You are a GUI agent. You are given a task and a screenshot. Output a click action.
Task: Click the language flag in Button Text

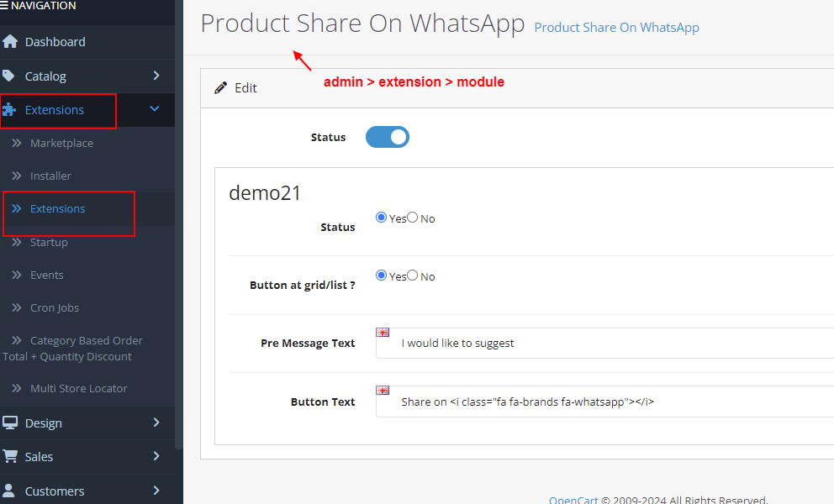383,391
